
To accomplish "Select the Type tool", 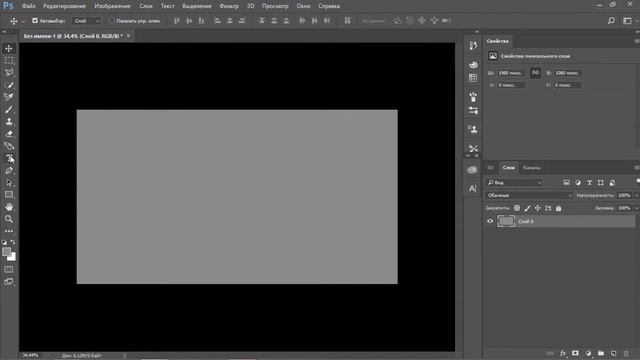I will (x=9, y=158).
